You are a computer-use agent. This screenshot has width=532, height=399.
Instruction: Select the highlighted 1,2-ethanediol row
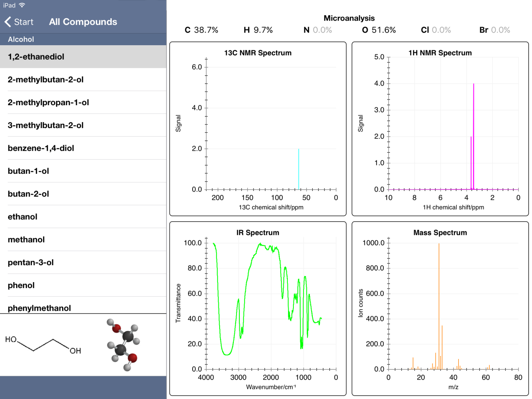[36, 57]
